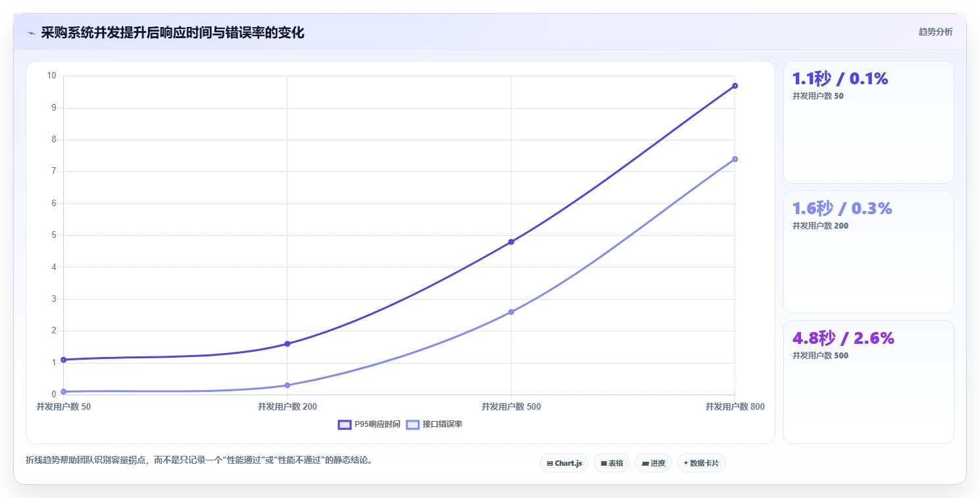Click 并发用户数 500 caption in third card
The image size is (980, 498).
[x=820, y=356]
